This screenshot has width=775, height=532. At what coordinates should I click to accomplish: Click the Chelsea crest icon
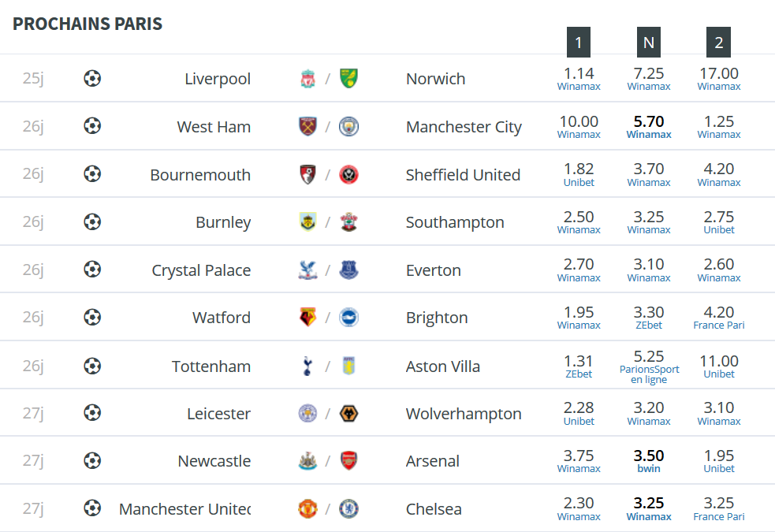[x=348, y=509]
